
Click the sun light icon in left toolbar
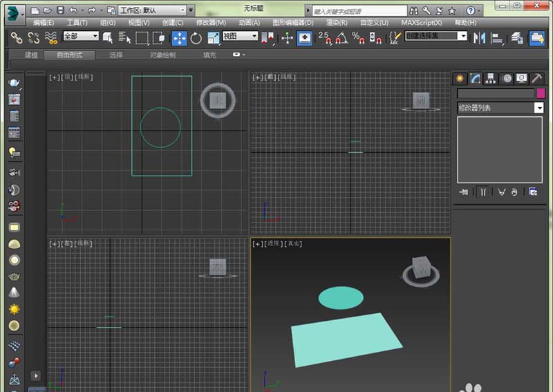[14, 309]
